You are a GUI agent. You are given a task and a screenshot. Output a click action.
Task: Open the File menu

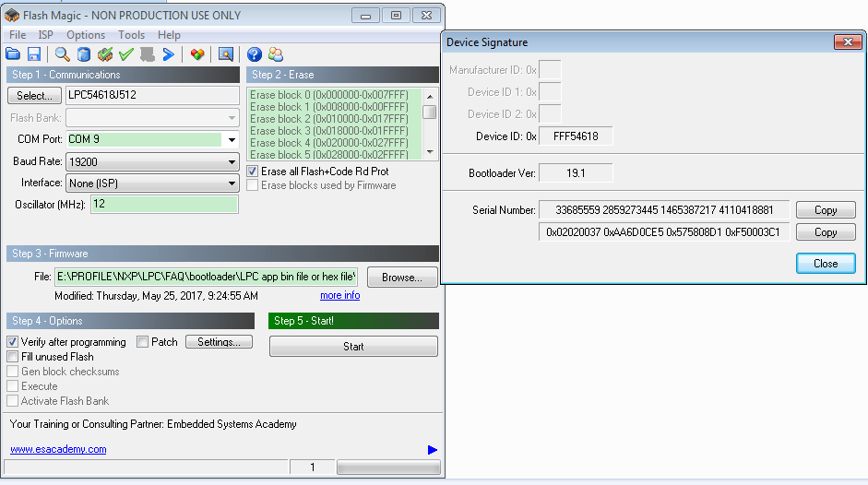(18, 35)
